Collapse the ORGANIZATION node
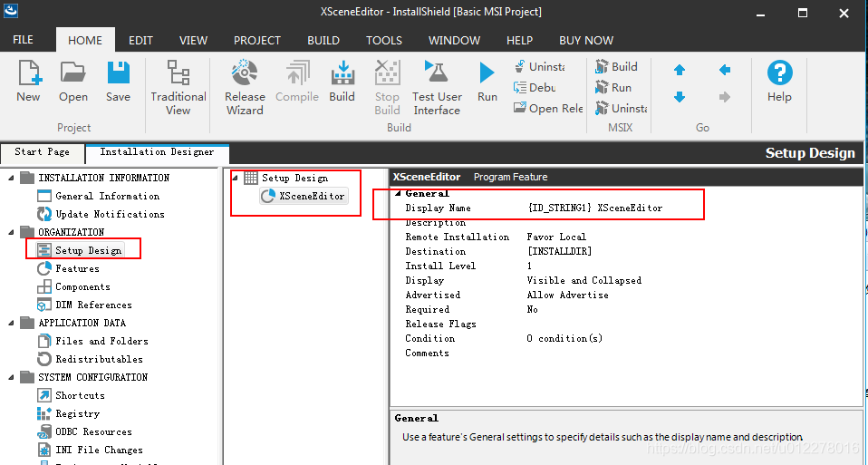The height and width of the screenshot is (465, 868). point(11,232)
